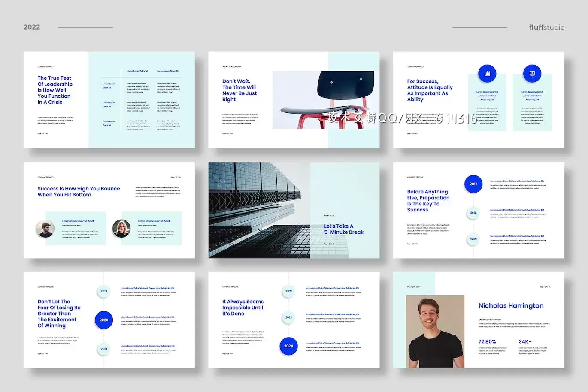Select the light 2018 timeline circle
Image resolution: width=588 pixels, height=392 pixels.
pyautogui.click(x=473, y=213)
